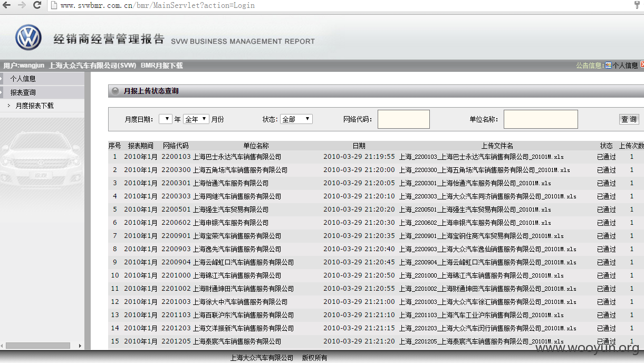The height and width of the screenshot is (363, 644).
Task: Click the 个人信息 icon in the top bar
Action: (608, 65)
